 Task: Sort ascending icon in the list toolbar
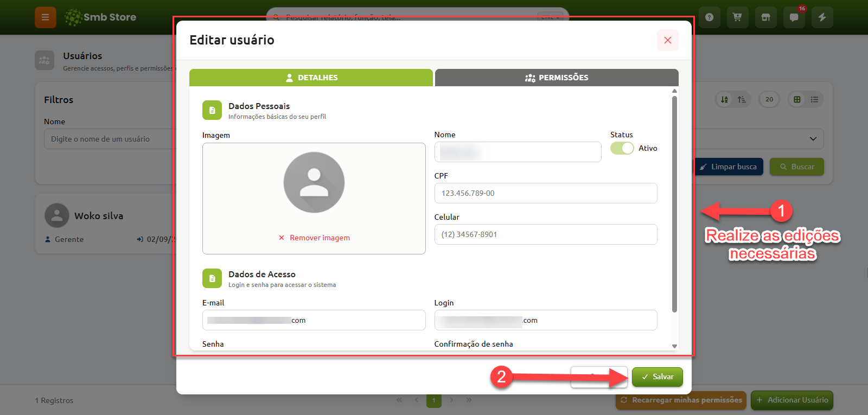tap(742, 99)
